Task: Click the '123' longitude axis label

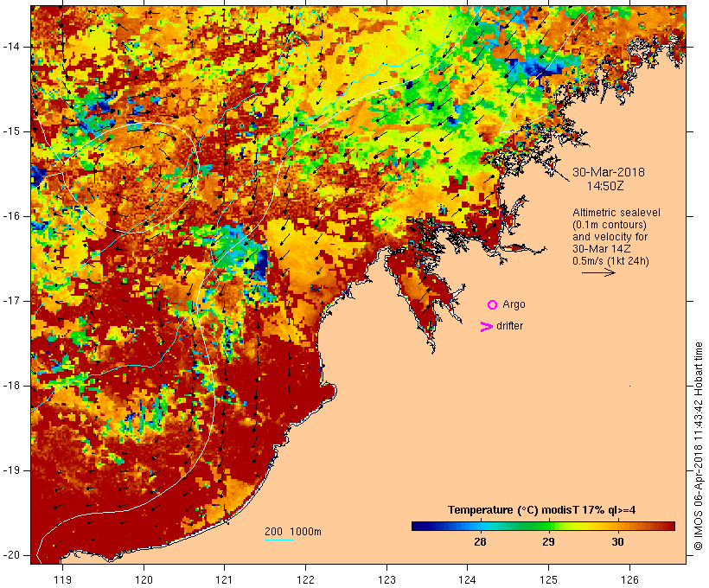Action: 386,579
